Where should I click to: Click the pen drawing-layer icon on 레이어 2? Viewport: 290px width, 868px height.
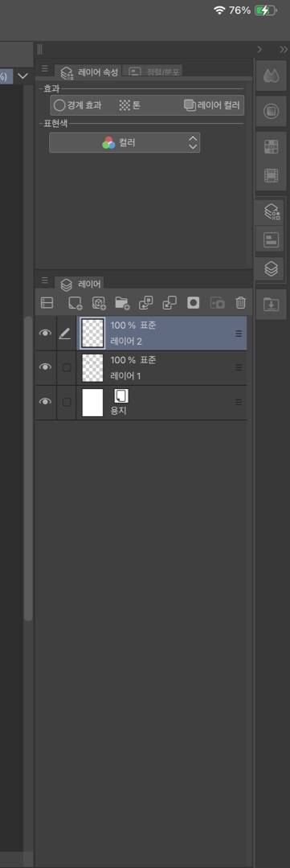tap(66, 334)
